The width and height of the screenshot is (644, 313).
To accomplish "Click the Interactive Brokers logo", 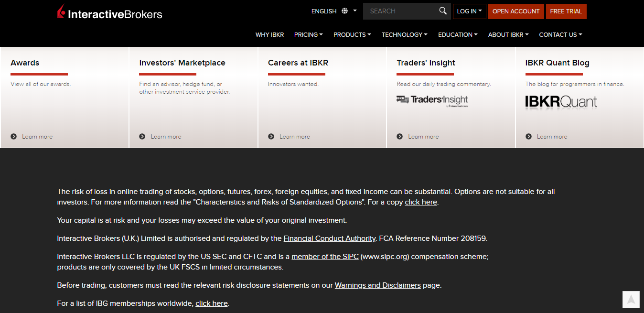I will pyautogui.click(x=109, y=12).
